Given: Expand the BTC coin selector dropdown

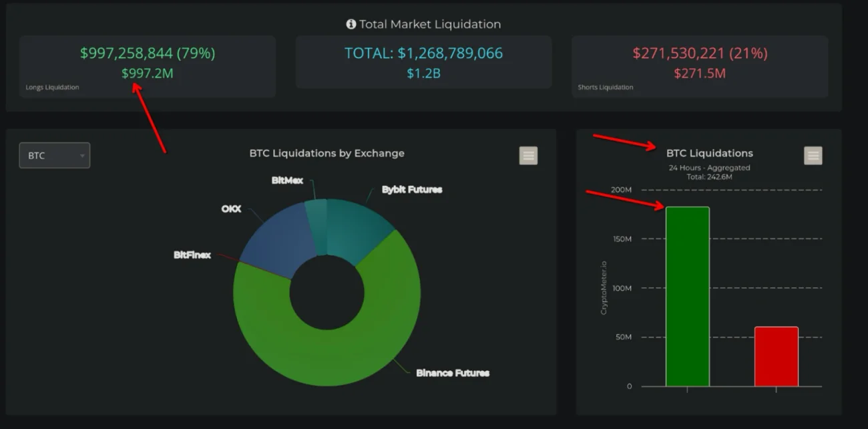Looking at the screenshot, I should point(55,156).
